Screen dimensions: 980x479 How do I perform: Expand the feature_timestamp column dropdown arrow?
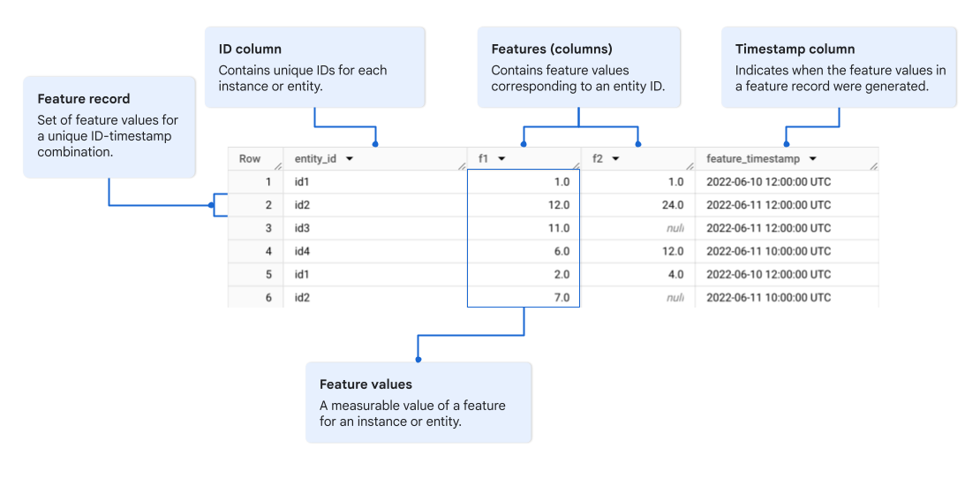click(x=812, y=159)
